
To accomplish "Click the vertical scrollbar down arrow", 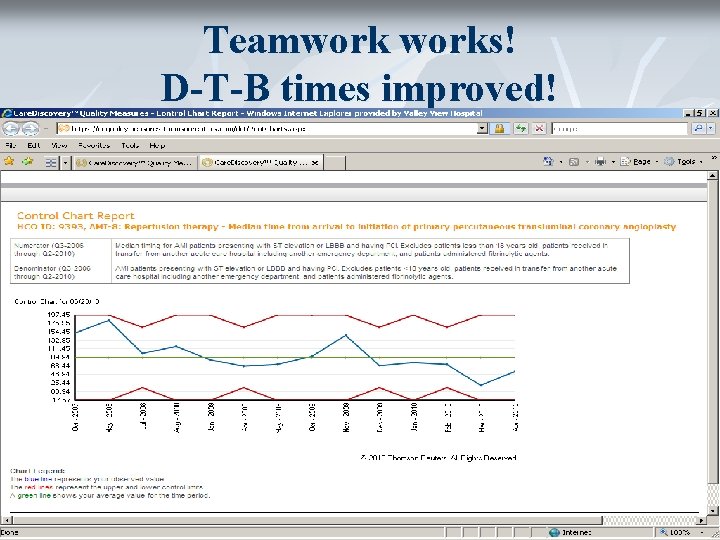I will [712, 510].
